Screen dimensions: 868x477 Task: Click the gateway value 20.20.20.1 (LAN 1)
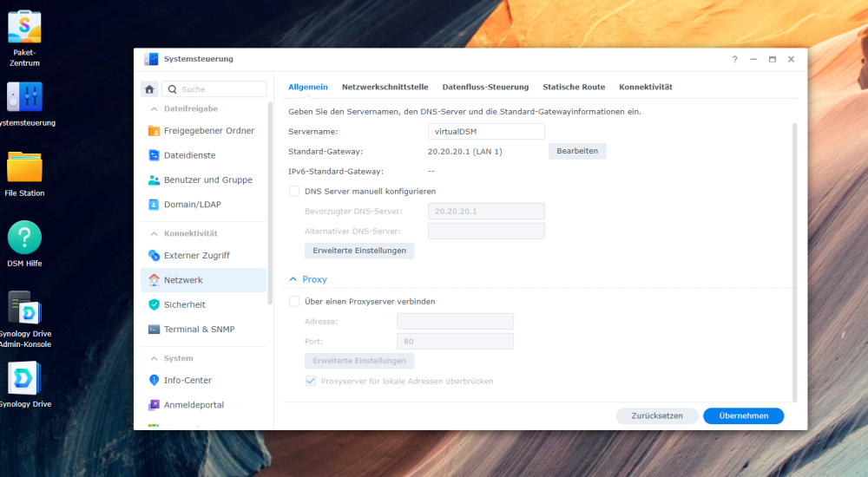point(465,151)
